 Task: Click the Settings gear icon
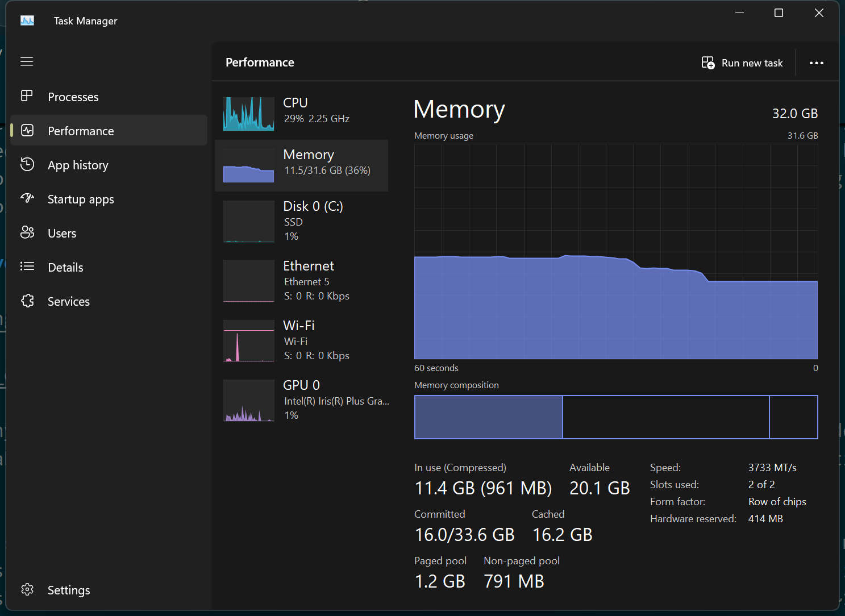coord(27,589)
